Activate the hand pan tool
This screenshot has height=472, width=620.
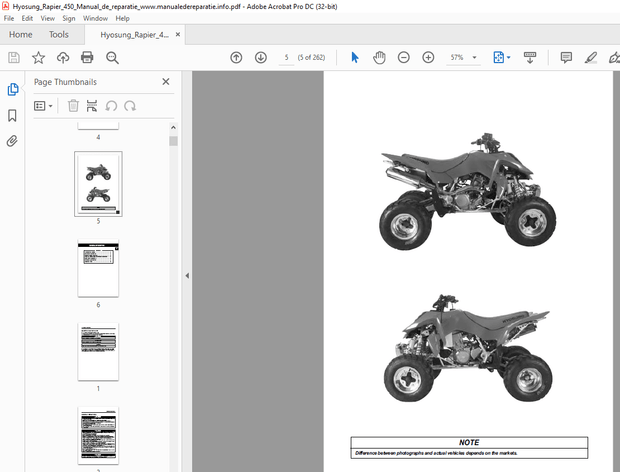pyautogui.click(x=379, y=58)
